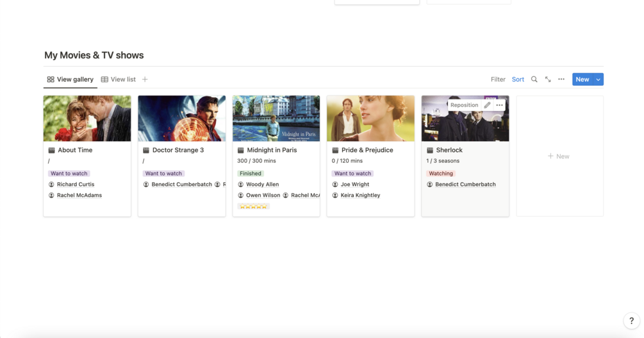Click the Sort button

pyautogui.click(x=518, y=80)
